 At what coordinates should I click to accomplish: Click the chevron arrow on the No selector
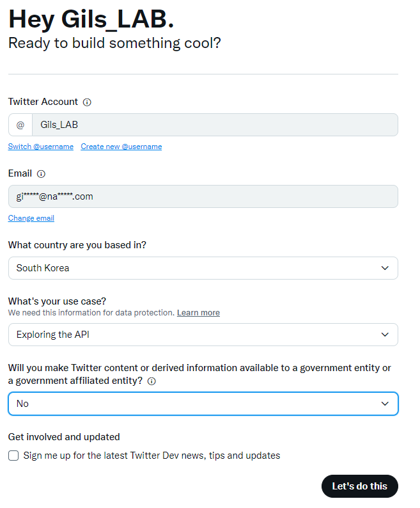(x=385, y=404)
